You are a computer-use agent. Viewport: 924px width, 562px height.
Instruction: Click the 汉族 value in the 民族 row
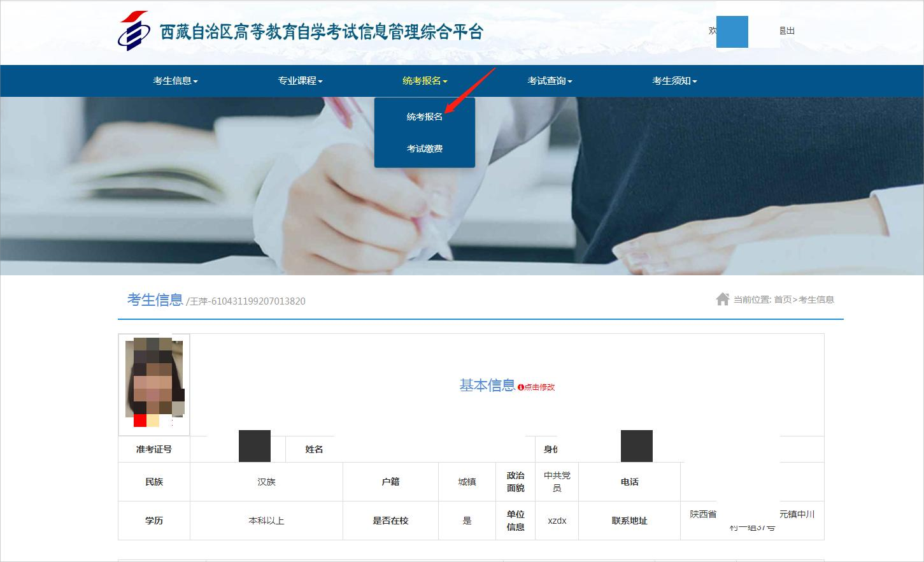266,482
